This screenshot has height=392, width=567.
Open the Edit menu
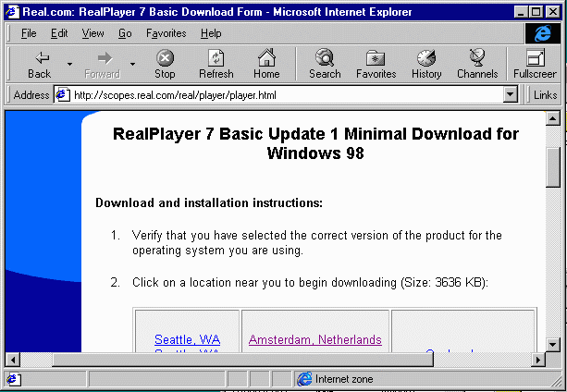[x=59, y=33]
